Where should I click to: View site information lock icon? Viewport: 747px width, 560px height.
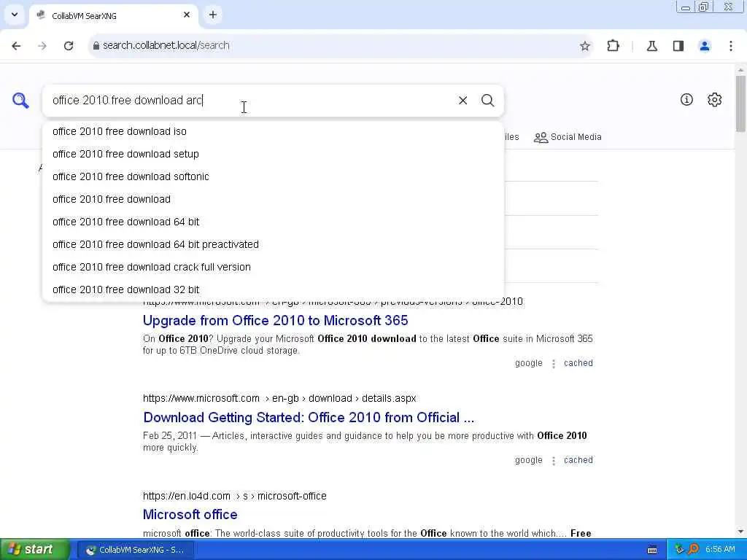point(96,46)
